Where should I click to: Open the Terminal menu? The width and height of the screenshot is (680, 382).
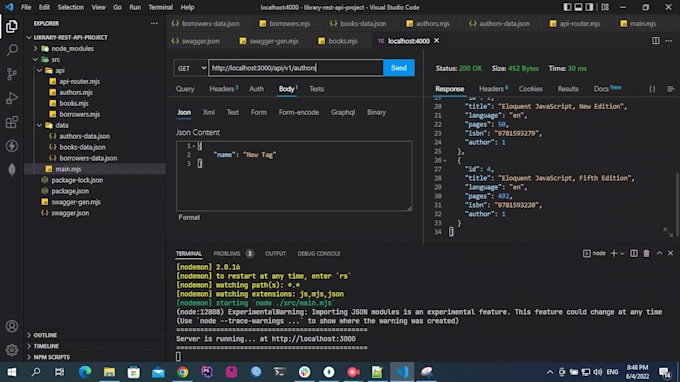point(160,7)
